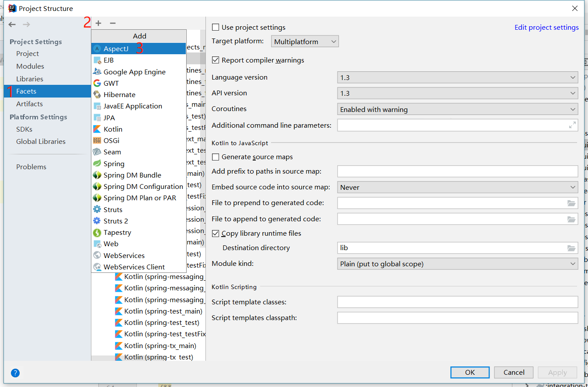This screenshot has height=387, width=588.
Task: Click Edit project settings link
Action: 546,27
